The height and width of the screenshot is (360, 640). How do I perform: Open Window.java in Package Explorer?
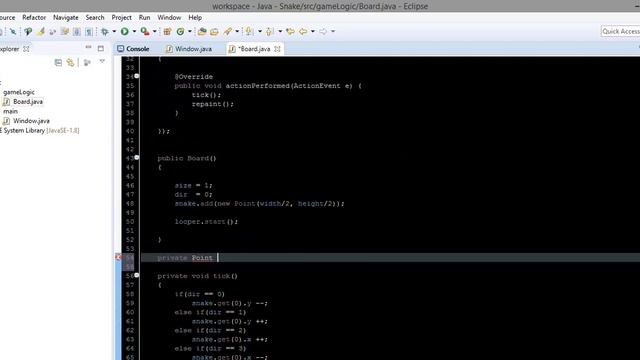point(31,121)
